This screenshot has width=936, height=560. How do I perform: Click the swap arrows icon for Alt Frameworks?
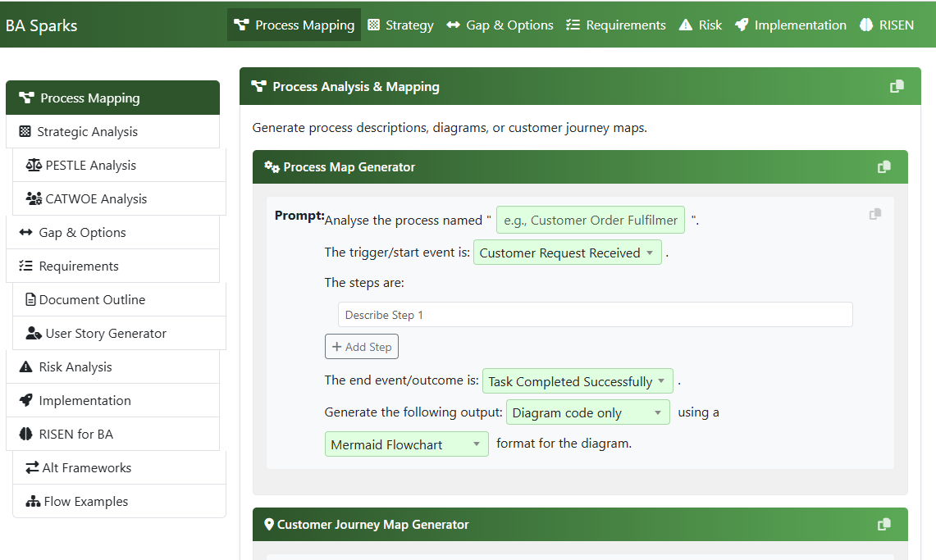coord(32,467)
